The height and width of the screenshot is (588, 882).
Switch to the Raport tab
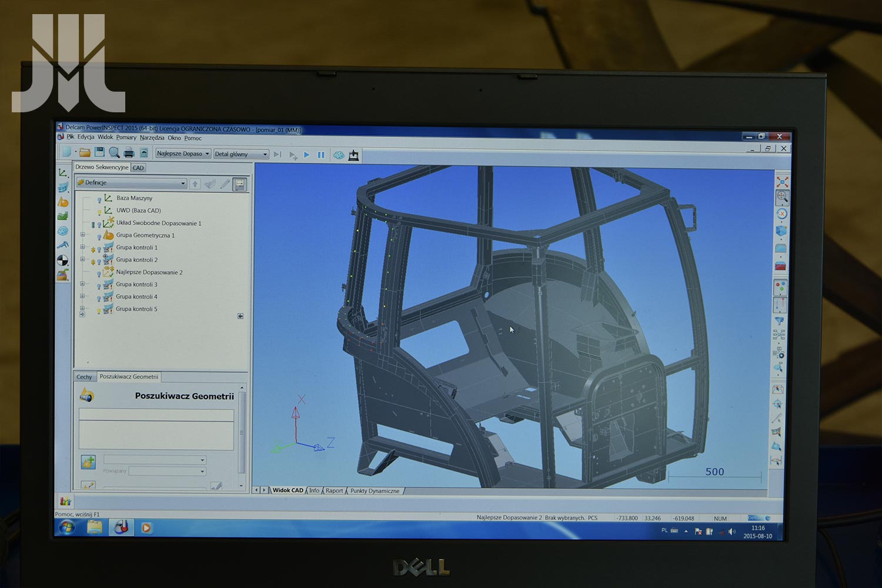(334, 490)
